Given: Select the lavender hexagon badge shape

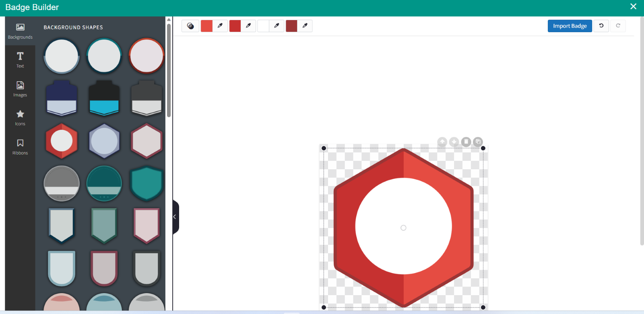Looking at the screenshot, I should [x=104, y=141].
